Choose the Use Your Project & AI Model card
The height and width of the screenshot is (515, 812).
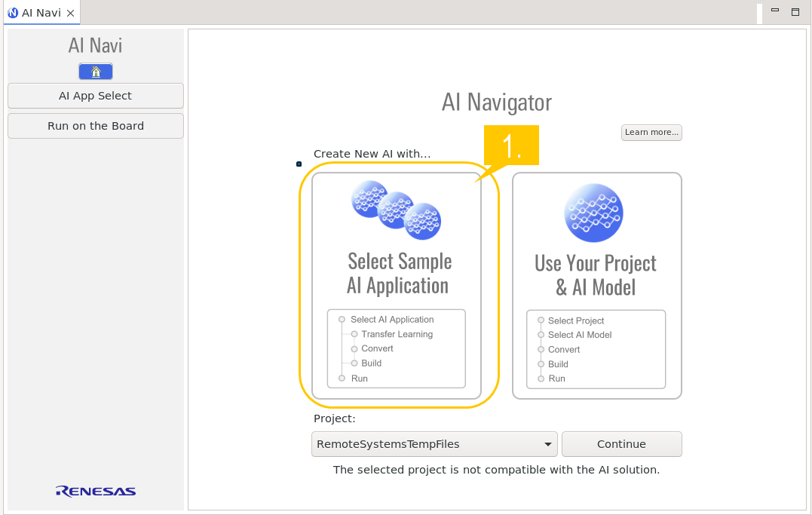pos(596,274)
